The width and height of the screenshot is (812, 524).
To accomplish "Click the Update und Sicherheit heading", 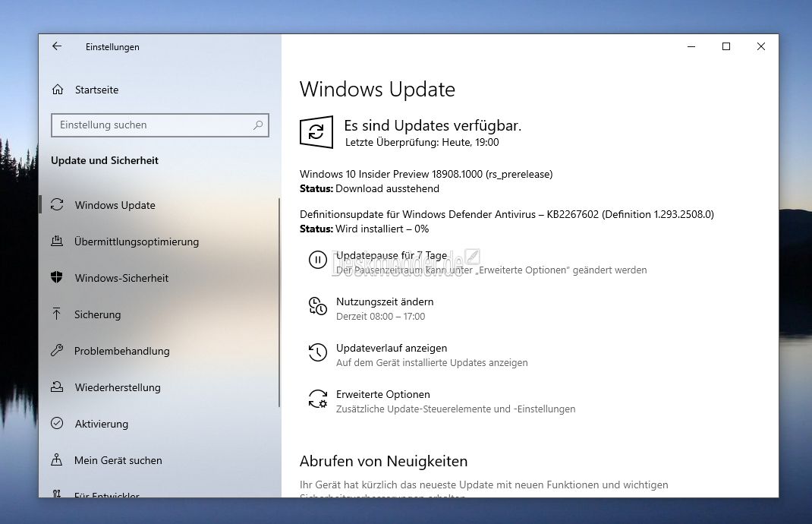I will click(x=105, y=160).
